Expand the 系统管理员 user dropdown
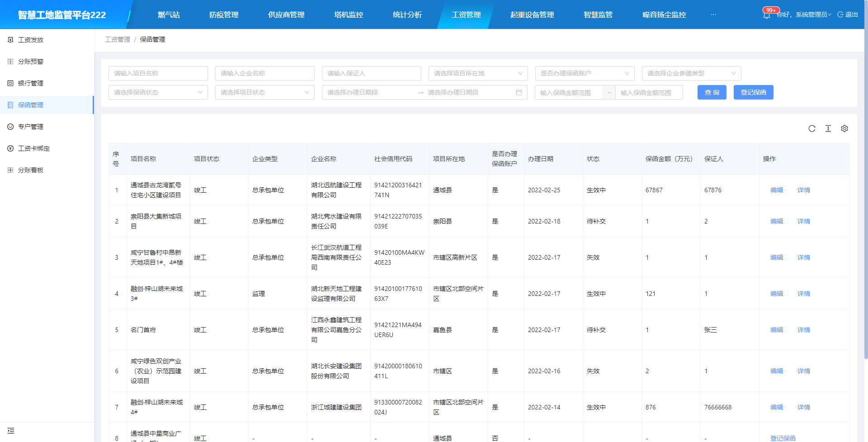868x442 pixels. (x=813, y=14)
